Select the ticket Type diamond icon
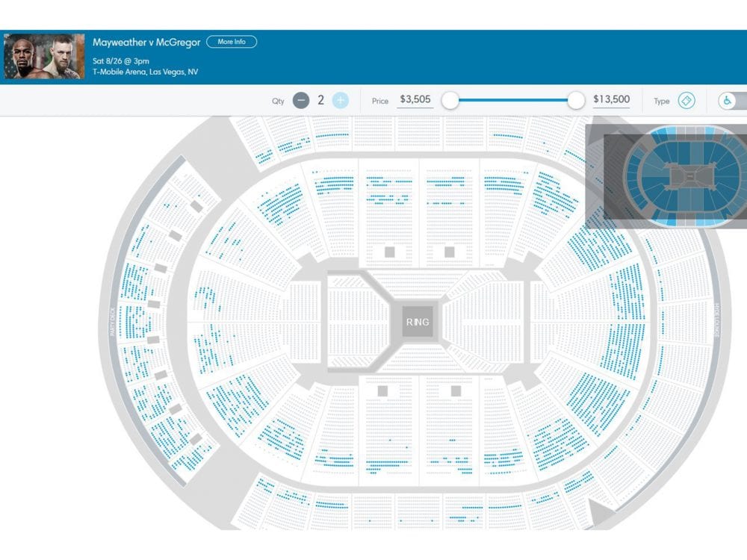747x560 pixels. (686, 101)
